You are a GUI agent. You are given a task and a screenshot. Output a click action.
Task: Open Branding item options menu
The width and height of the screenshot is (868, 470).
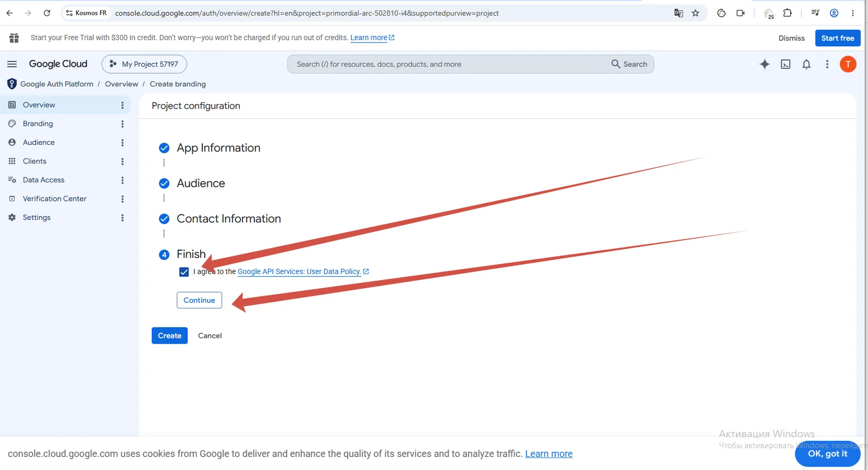[123, 124]
